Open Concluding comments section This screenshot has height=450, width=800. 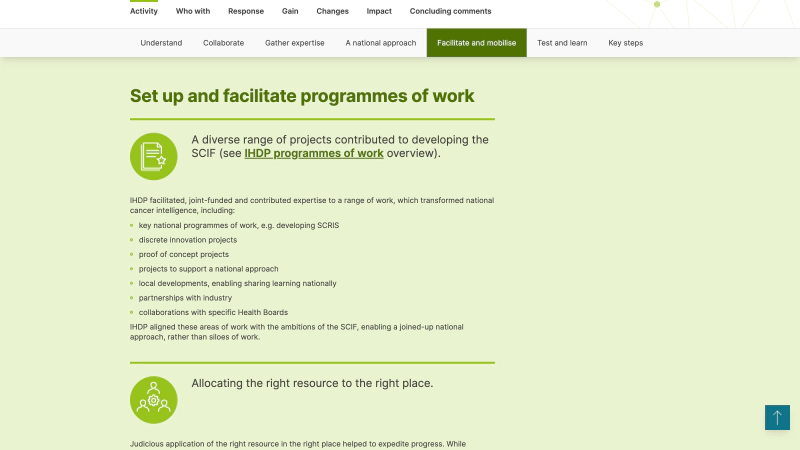450,12
